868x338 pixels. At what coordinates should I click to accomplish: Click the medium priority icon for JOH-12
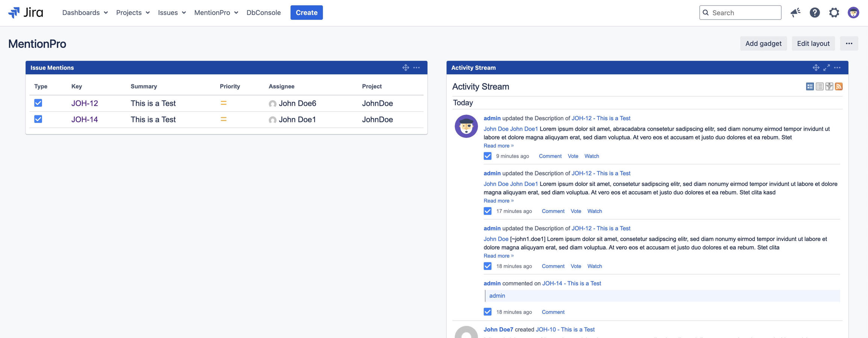[224, 103]
